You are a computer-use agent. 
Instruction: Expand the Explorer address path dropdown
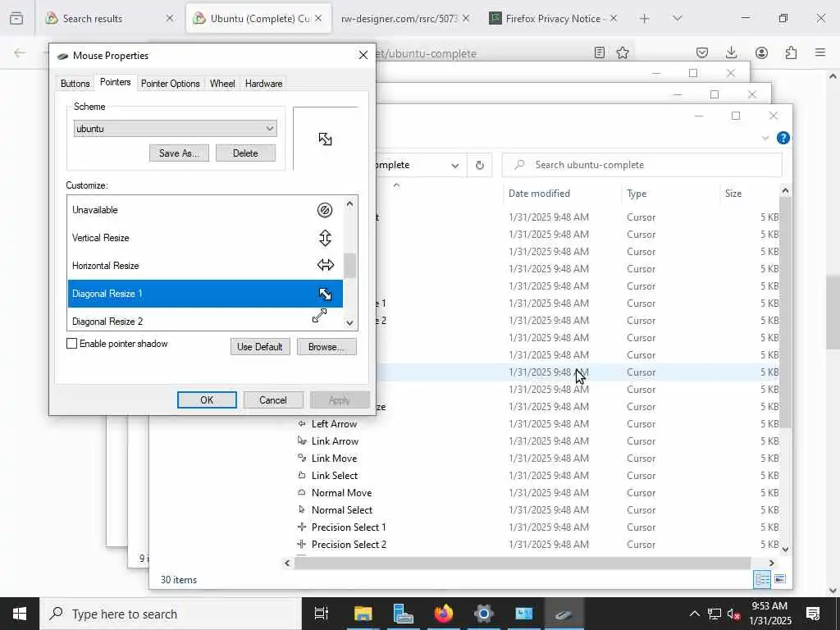(x=454, y=165)
